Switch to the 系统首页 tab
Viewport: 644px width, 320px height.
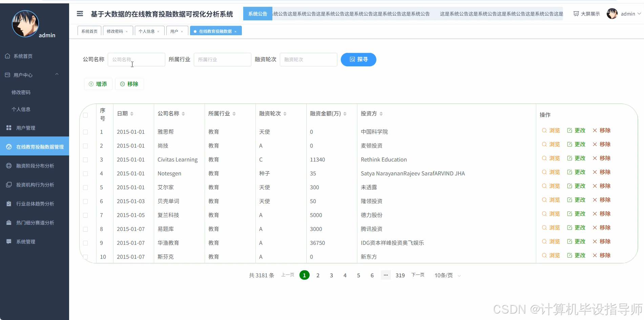click(x=89, y=31)
